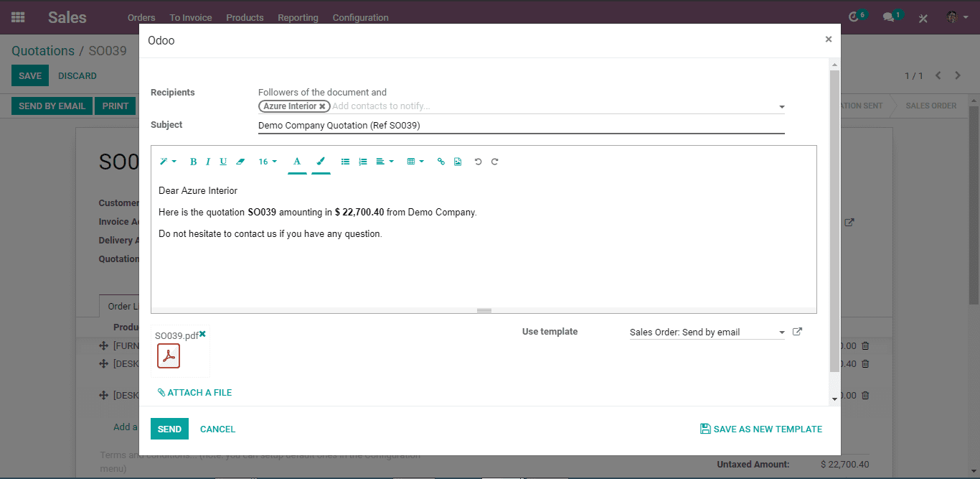This screenshot has width=980, height=479.
Task: Go to Quotations breadcrumb
Action: [x=43, y=51]
